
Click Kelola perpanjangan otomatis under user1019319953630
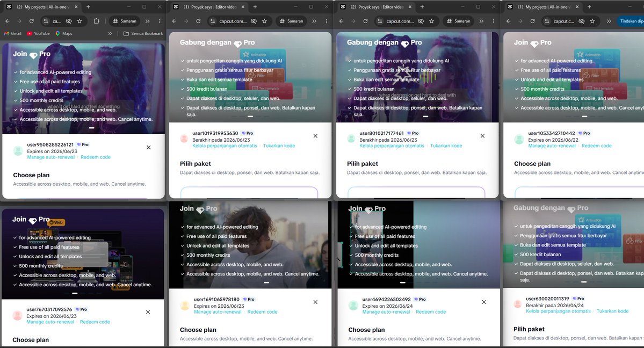tap(225, 146)
